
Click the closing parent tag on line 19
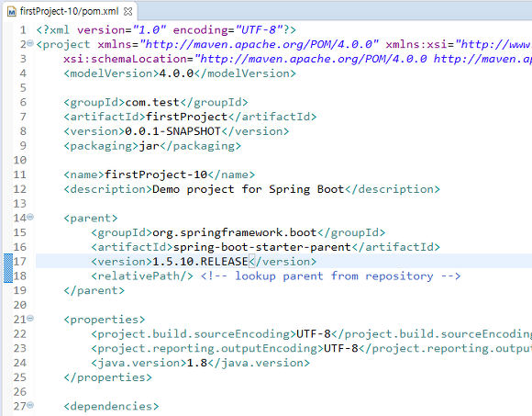(94, 291)
